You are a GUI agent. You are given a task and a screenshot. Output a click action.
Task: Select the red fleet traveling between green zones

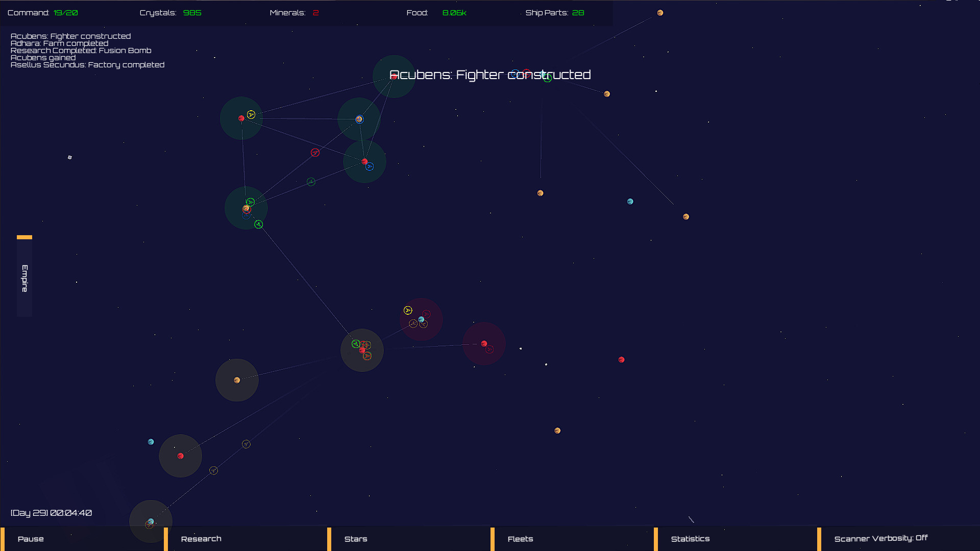click(315, 153)
